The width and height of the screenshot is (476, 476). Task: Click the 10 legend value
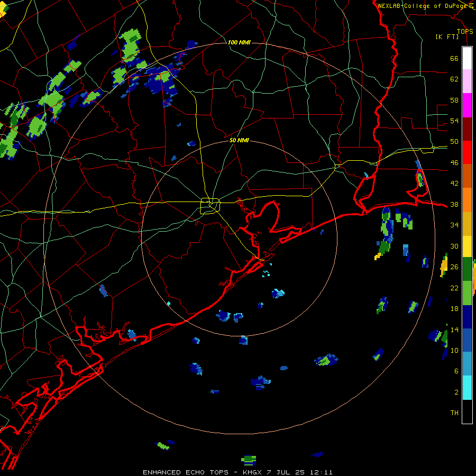(454, 350)
